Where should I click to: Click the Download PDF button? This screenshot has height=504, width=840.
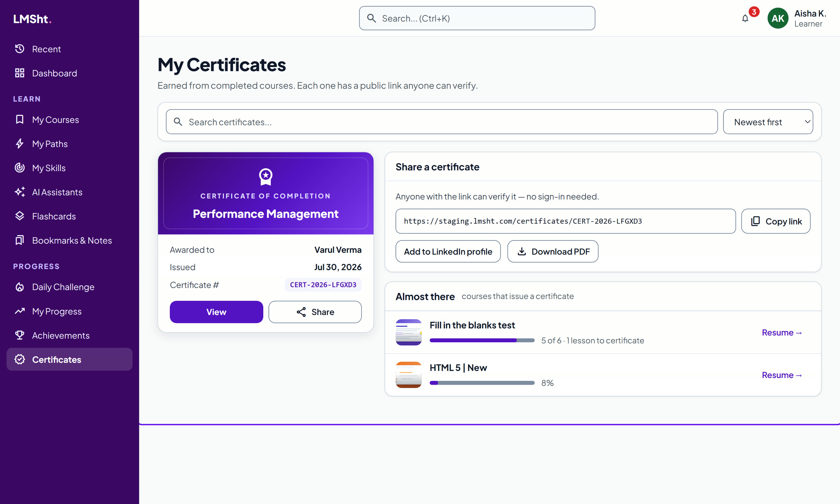(x=553, y=251)
